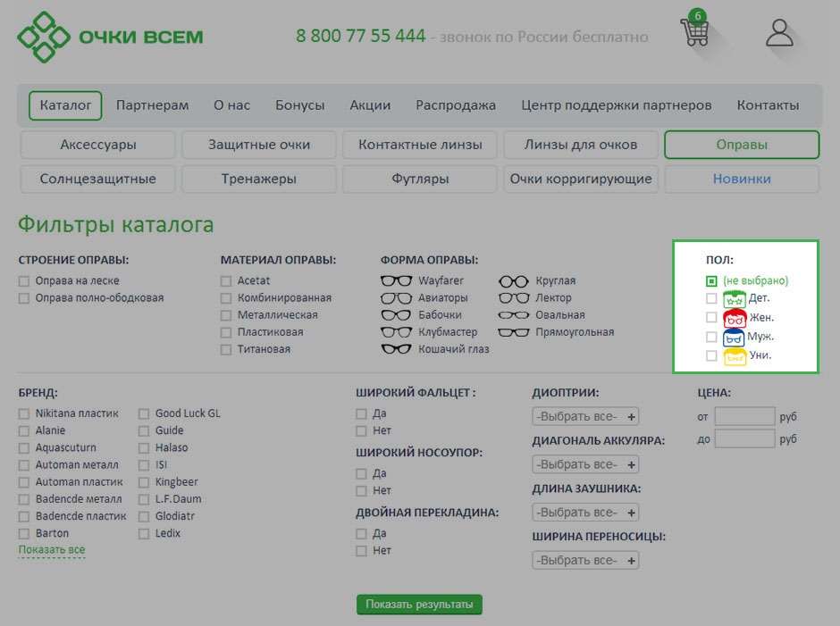Click the Показать все brands link
The width and height of the screenshot is (840, 626).
pyautogui.click(x=52, y=550)
